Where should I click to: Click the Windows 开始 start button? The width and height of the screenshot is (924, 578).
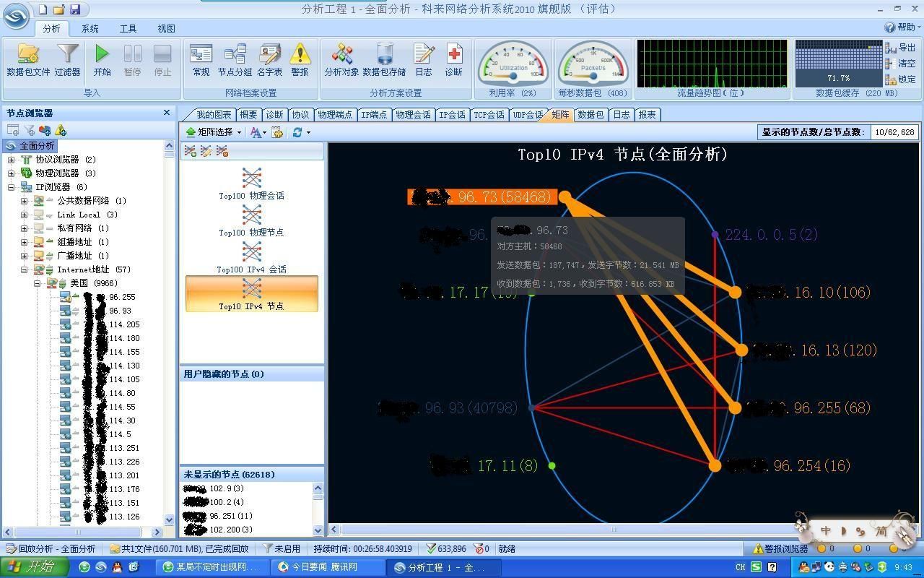pyautogui.click(x=34, y=567)
